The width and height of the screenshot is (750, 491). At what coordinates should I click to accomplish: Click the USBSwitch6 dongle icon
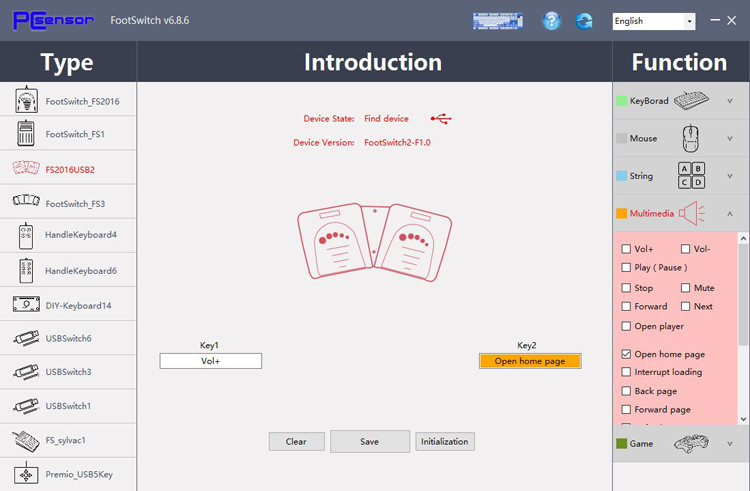click(x=26, y=338)
